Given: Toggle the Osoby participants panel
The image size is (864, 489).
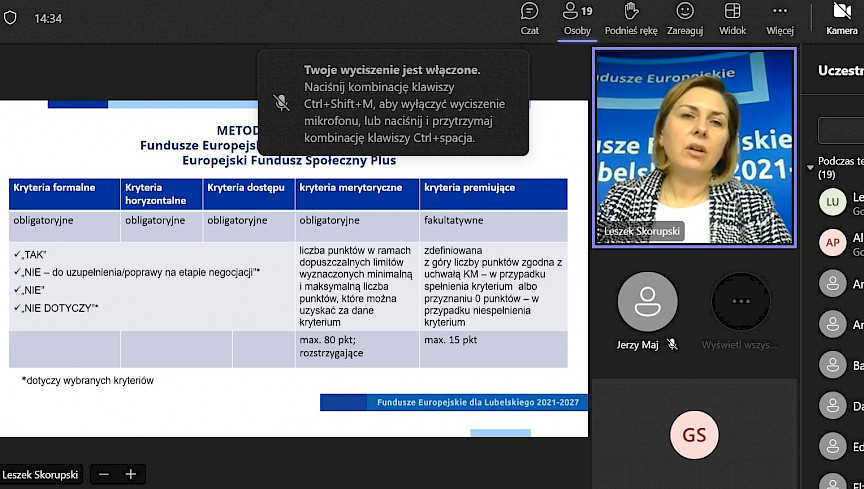Looking at the screenshot, I should [x=577, y=19].
